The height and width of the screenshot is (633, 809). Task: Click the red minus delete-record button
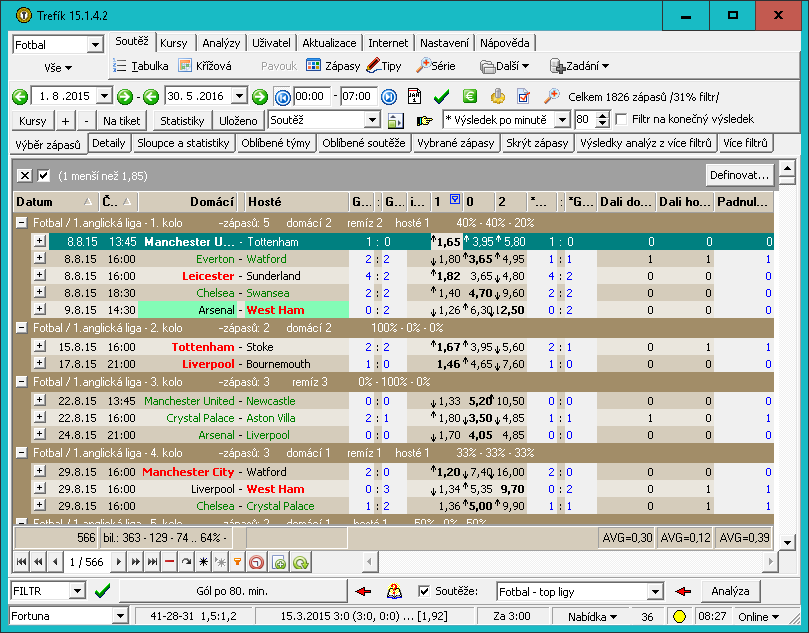click(x=169, y=562)
